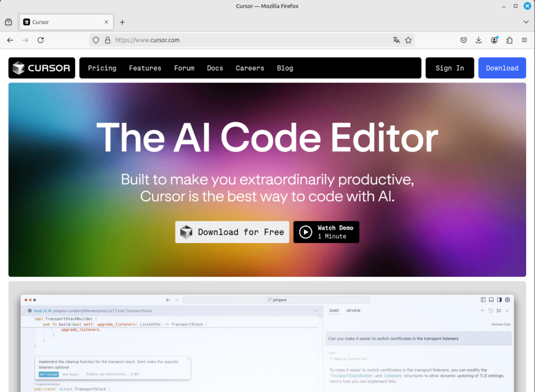Expand the list all tabs chevron
Screen dimensions: 535x392
click(526, 22)
